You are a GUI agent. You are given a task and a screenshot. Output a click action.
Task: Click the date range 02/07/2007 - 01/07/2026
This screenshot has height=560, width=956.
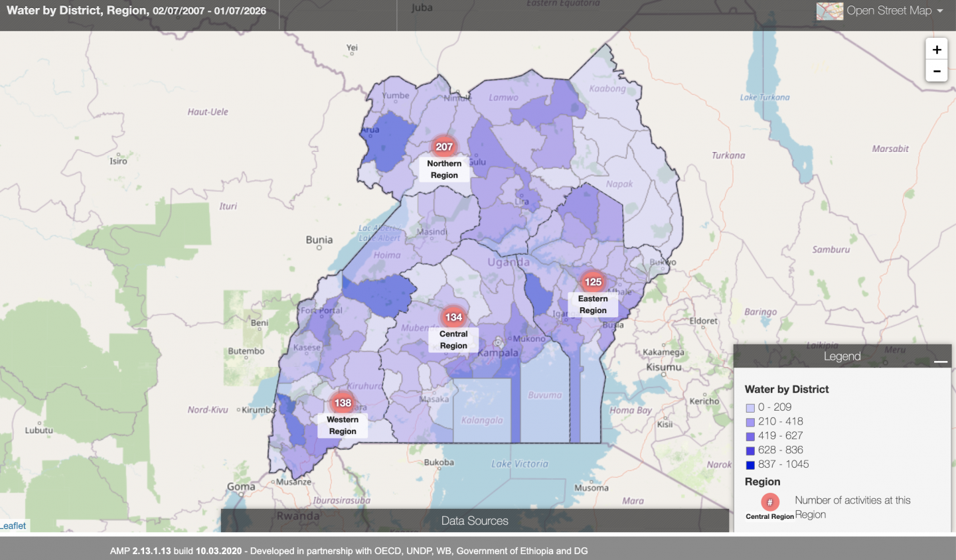[209, 11]
